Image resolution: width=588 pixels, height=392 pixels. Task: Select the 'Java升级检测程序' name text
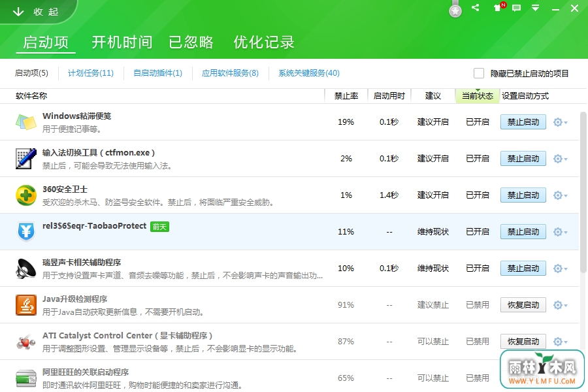click(74, 299)
